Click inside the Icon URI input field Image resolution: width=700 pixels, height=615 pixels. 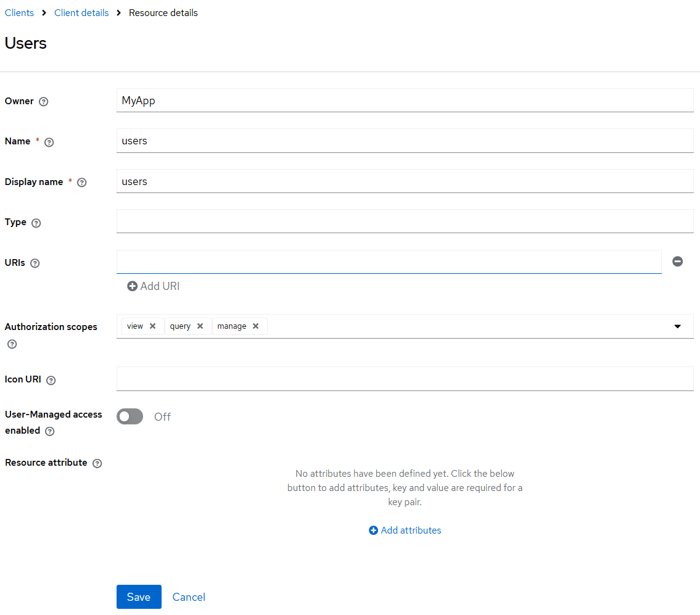(405, 378)
